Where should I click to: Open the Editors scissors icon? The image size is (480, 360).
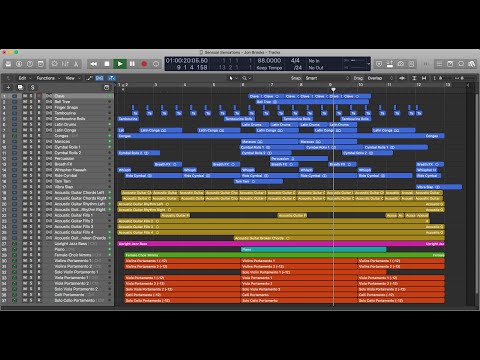76,64
